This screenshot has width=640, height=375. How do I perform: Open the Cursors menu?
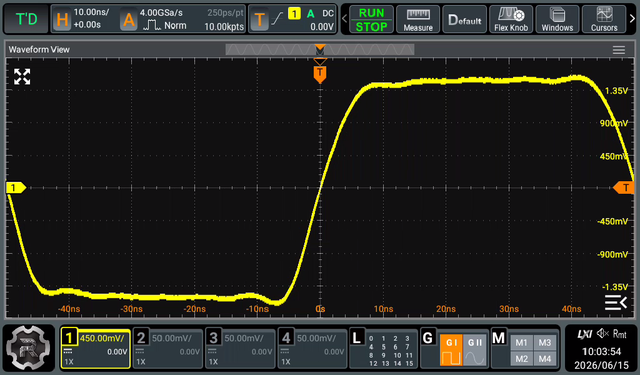click(x=604, y=19)
